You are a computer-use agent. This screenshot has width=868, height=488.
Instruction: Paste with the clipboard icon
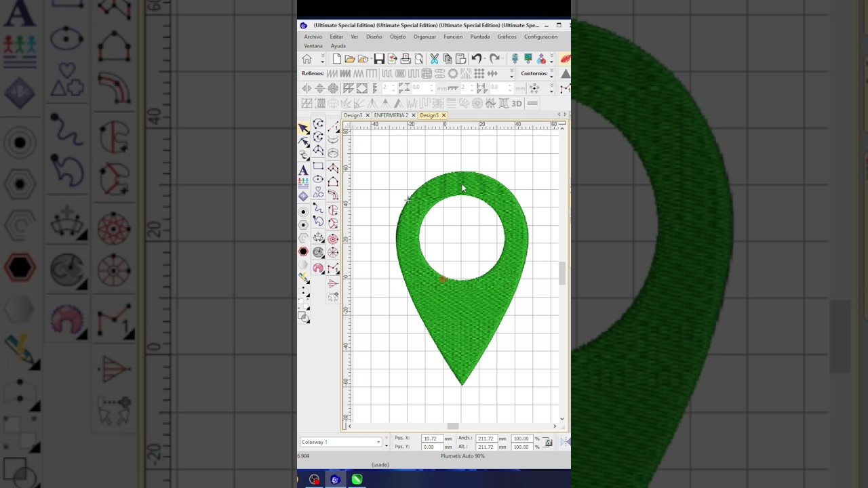point(460,59)
